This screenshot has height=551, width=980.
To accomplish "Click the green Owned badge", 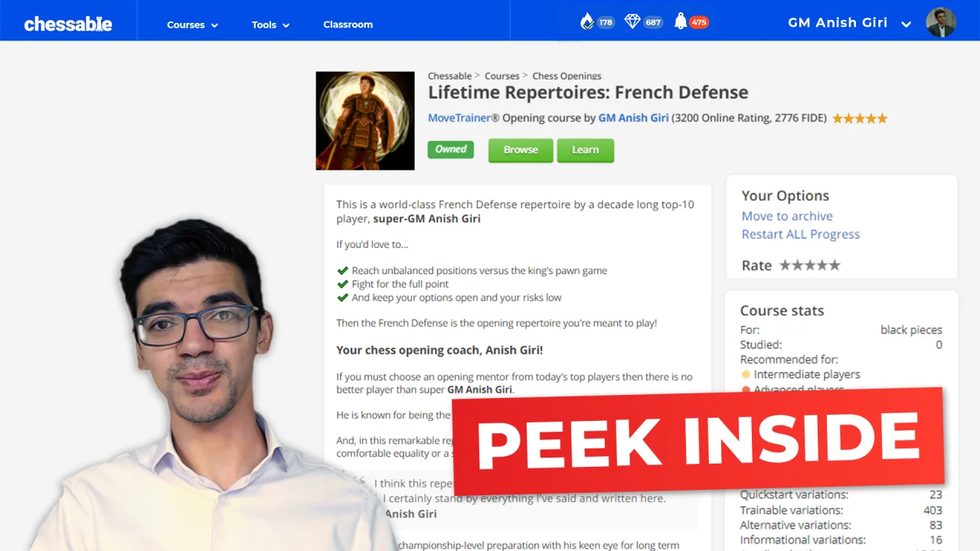I will [450, 149].
